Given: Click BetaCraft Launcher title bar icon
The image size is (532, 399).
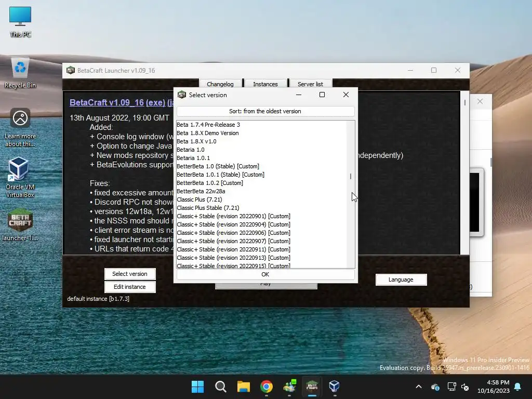Looking at the screenshot, I should [x=71, y=70].
